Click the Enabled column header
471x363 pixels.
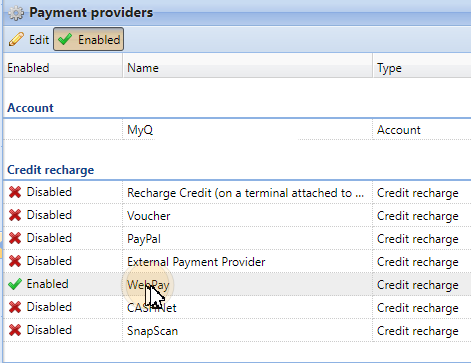[x=63, y=68]
